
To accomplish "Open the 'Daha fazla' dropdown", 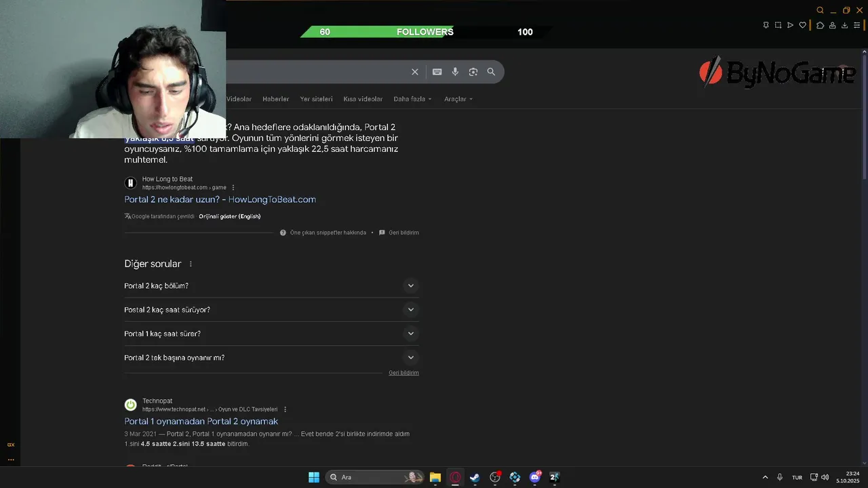I will (x=412, y=99).
